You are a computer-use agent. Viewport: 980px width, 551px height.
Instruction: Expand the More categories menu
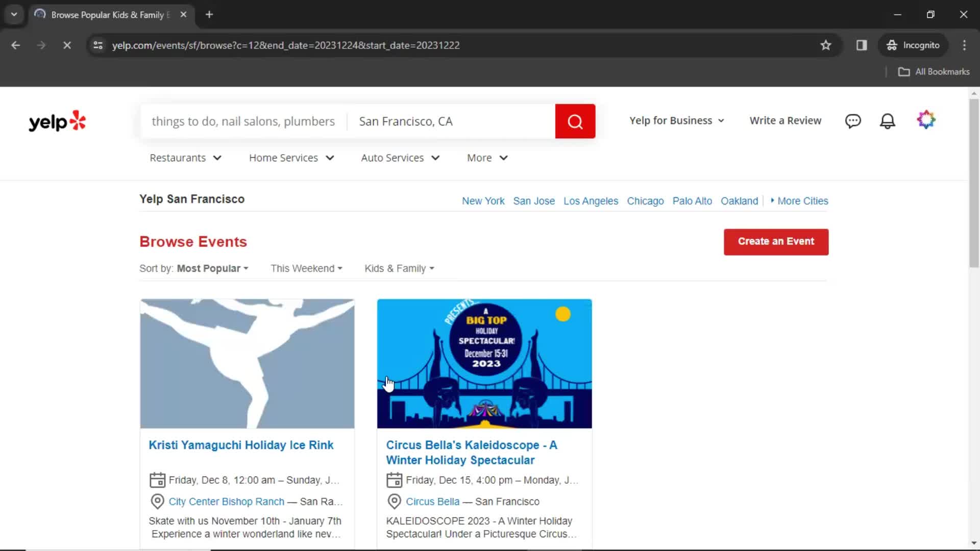pyautogui.click(x=487, y=158)
